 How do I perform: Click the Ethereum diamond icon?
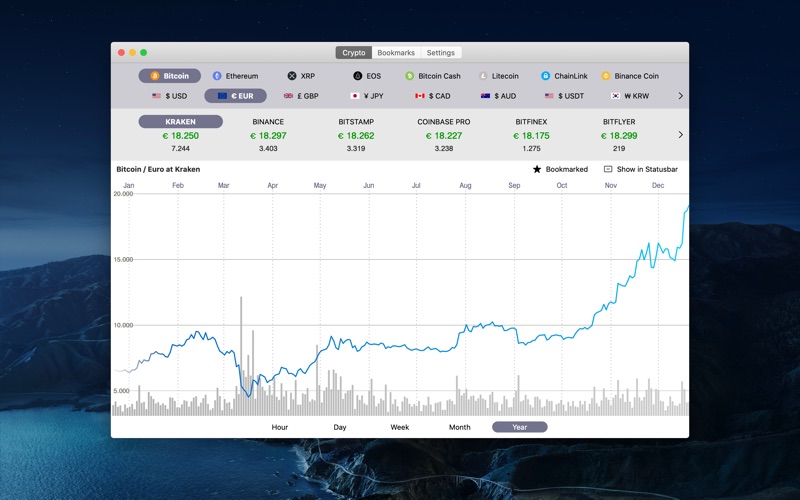coord(217,76)
